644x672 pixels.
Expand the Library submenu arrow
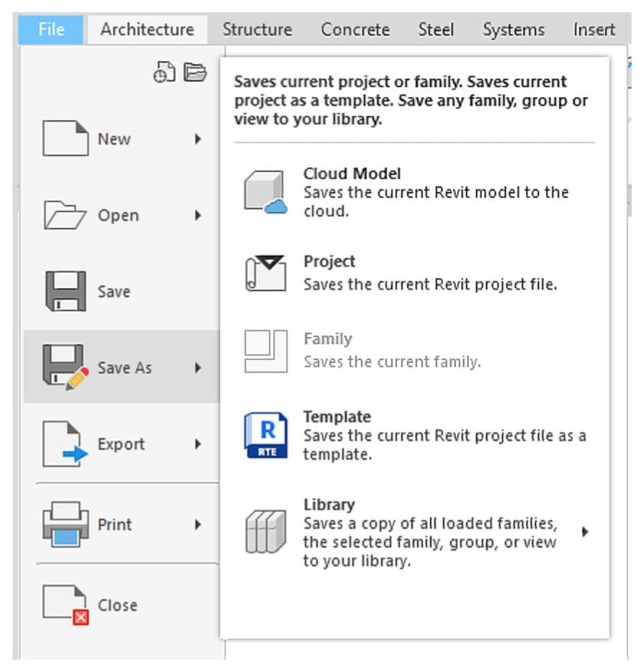point(585,532)
